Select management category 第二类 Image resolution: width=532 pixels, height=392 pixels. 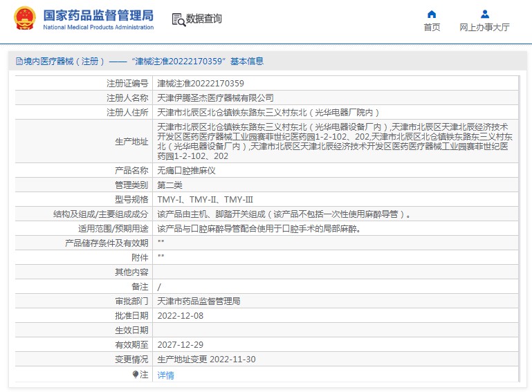pyautogui.click(x=169, y=185)
